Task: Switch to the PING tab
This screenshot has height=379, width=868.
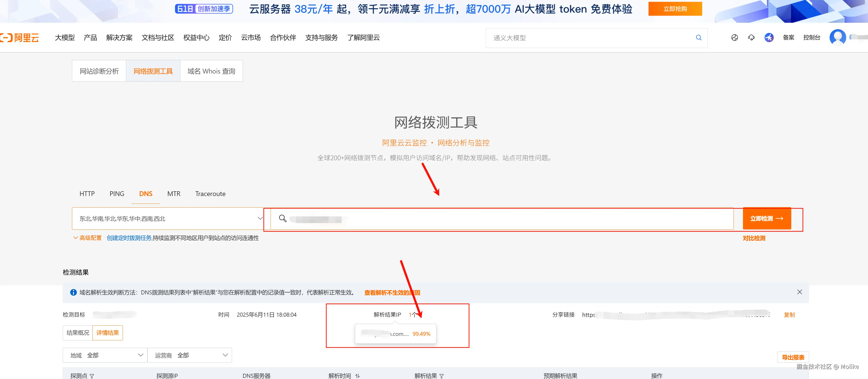Action: coord(116,194)
